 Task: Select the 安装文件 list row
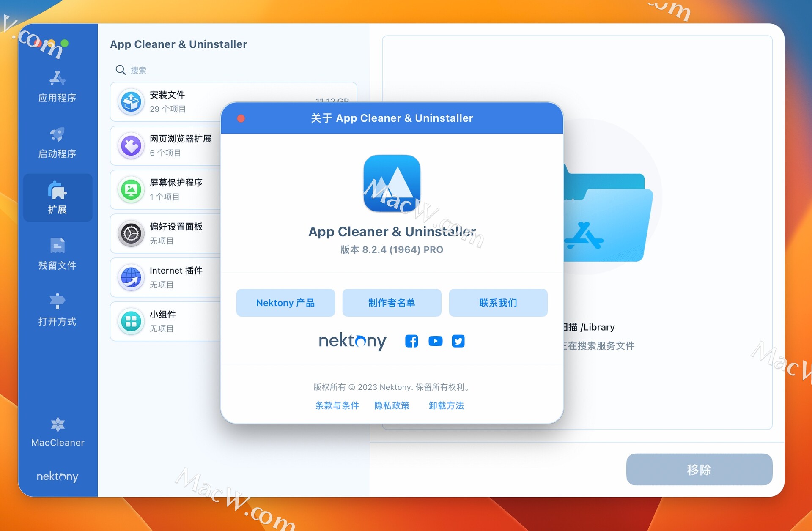coord(233,102)
